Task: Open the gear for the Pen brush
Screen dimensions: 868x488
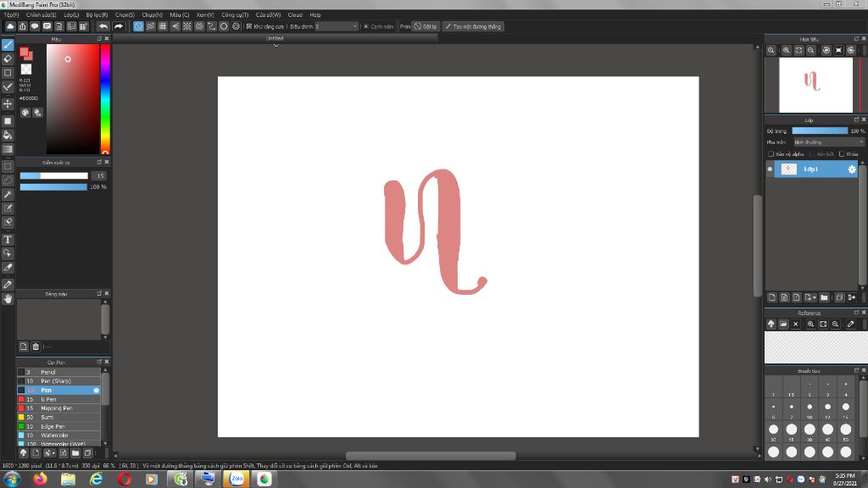Action: (97, 390)
